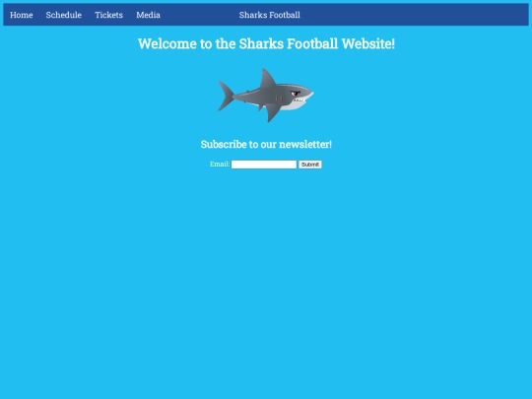Click the shark's dorsal fin
The image size is (532, 399).
tap(267, 78)
